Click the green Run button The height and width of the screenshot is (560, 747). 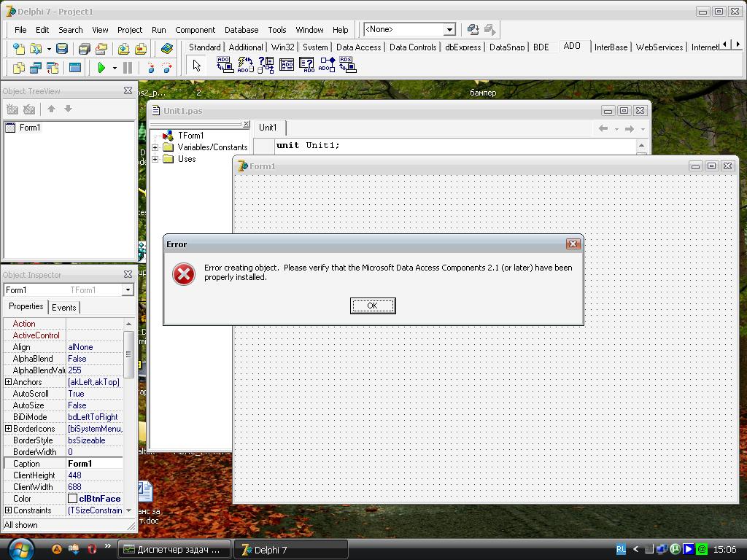[101, 68]
